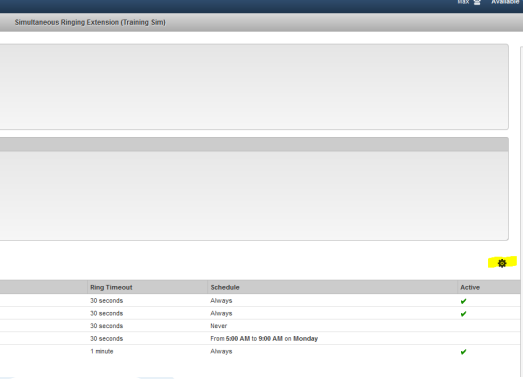Click first 30 seconds timeout cell
Image resolution: width=523 pixels, height=379 pixels.
106,301
